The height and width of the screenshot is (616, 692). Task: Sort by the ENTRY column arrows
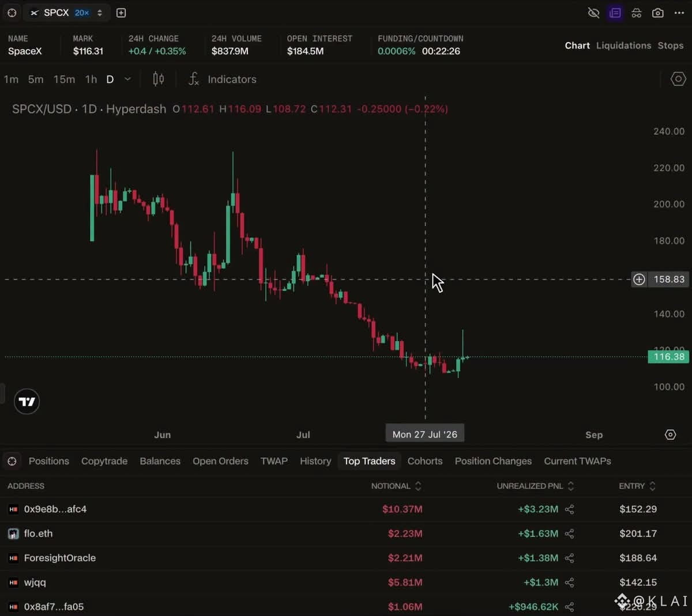[652, 486]
